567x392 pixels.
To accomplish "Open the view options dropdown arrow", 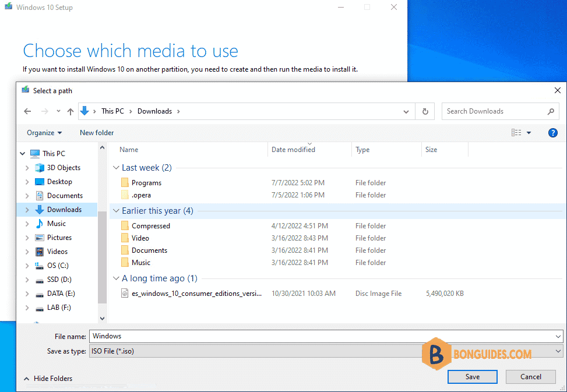I will coord(529,133).
